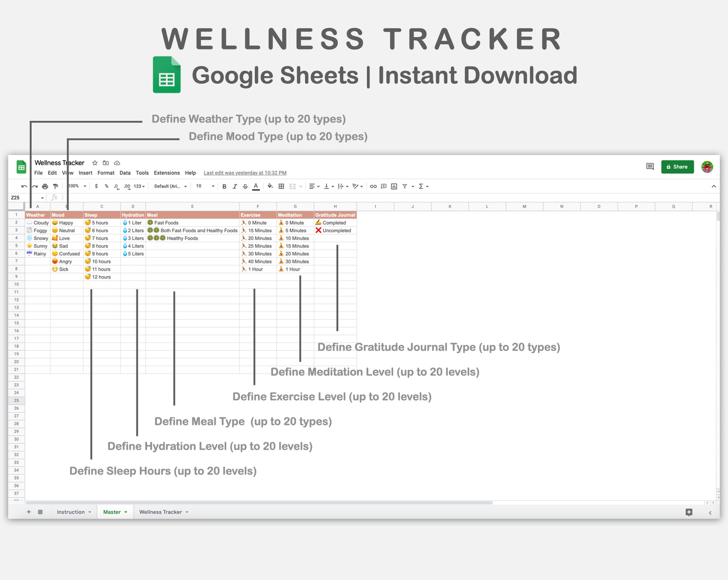
Task: Select the Paint format tool
Action: point(55,186)
